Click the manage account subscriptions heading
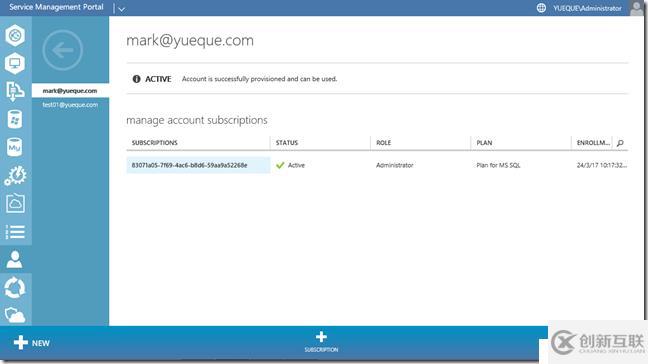648x364 pixels. [197, 120]
